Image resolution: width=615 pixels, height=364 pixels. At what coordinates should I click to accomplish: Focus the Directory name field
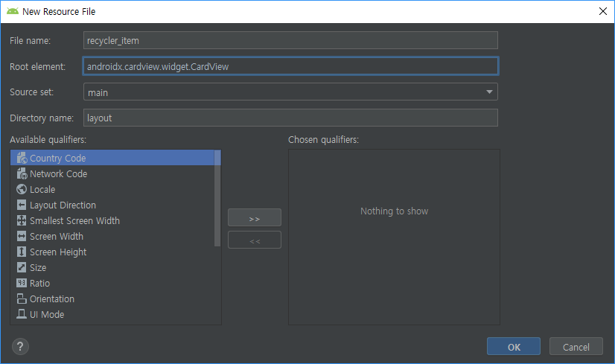click(290, 118)
